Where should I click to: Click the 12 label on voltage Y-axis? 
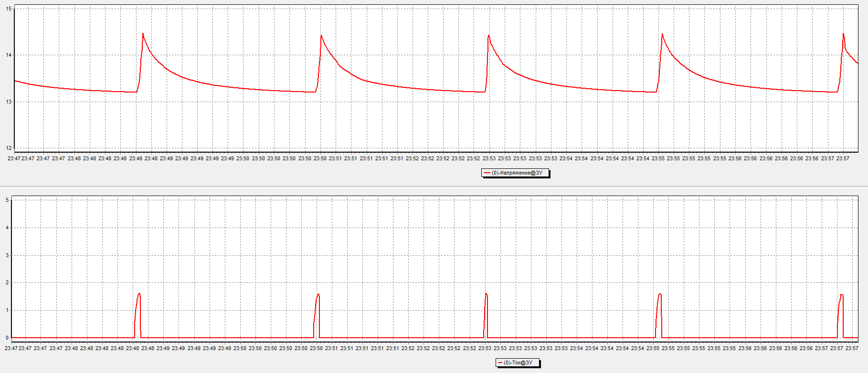9,148
